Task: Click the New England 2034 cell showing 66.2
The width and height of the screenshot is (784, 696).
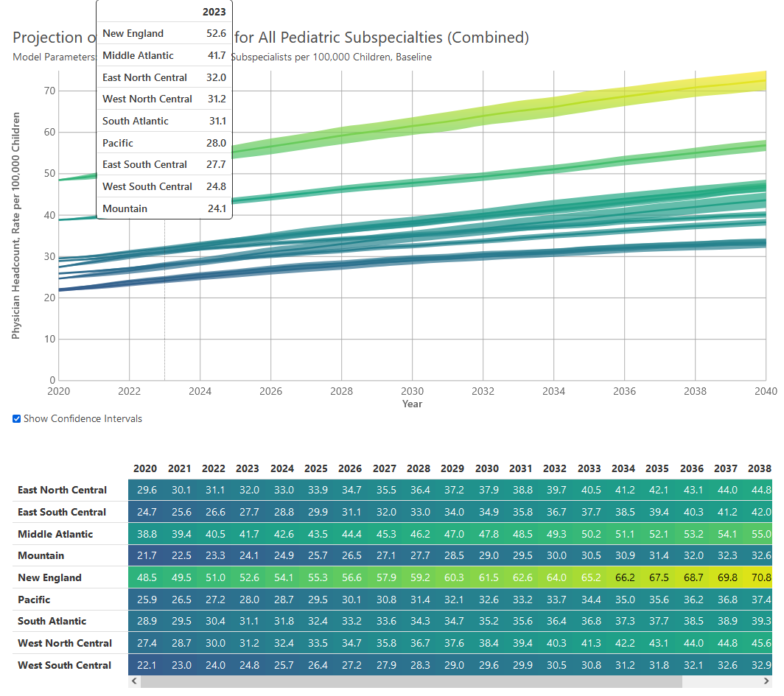Action: 625,577
